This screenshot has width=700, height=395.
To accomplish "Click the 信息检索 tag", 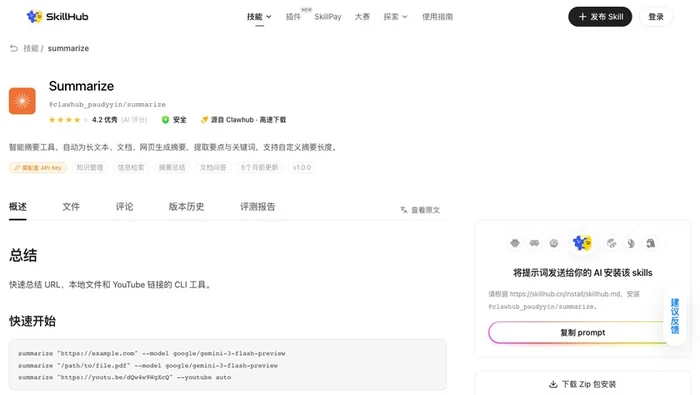I will pos(131,168).
